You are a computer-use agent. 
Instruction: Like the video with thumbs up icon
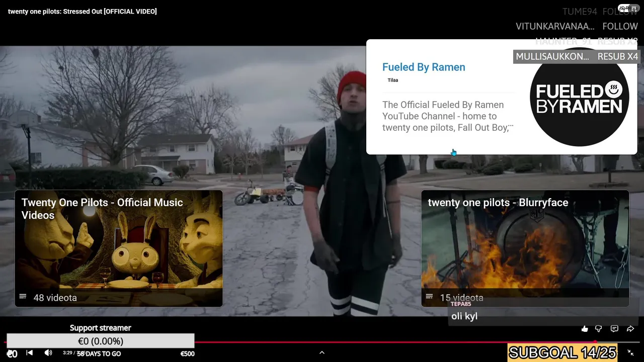[584, 329]
